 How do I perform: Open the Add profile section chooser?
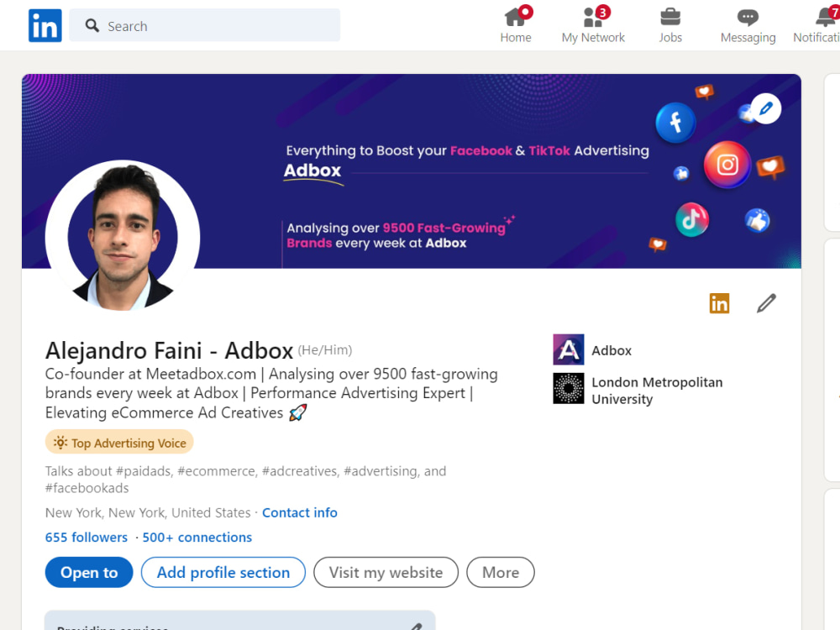pyautogui.click(x=223, y=572)
